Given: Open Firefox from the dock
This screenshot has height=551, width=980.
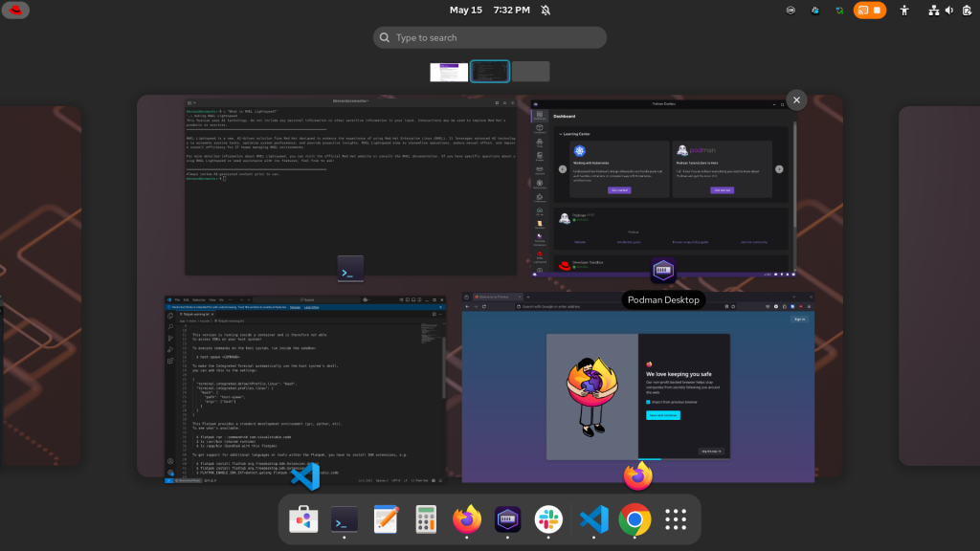Looking at the screenshot, I should pyautogui.click(x=467, y=519).
